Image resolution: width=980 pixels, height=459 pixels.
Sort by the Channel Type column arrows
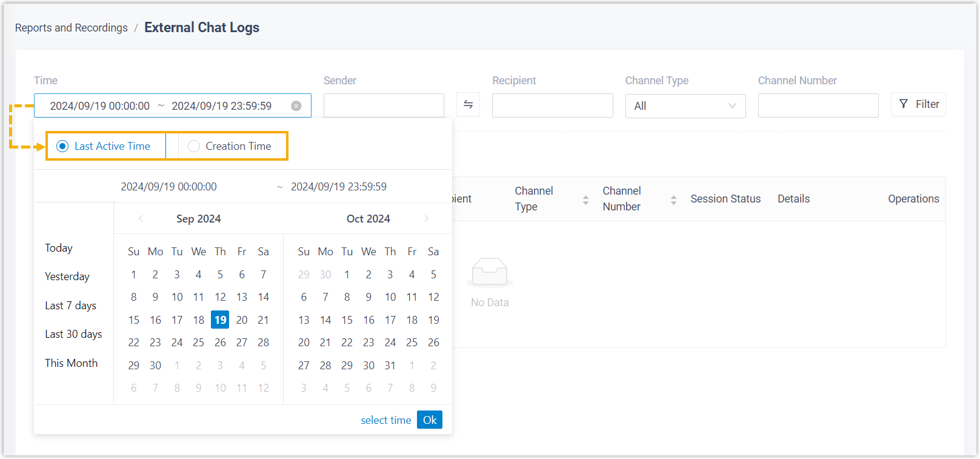(x=585, y=199)
